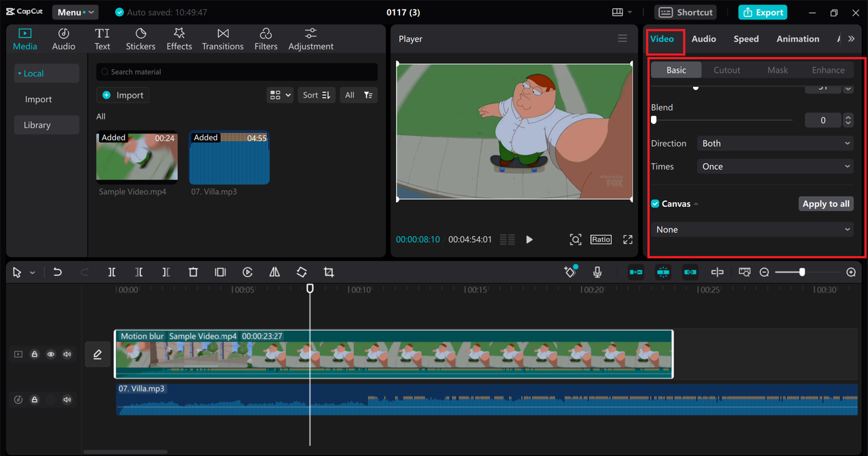Click the Blend value stepper arrows
This screenshot has width=868, height=456.
pyautogui.click(x=848, y=120)
